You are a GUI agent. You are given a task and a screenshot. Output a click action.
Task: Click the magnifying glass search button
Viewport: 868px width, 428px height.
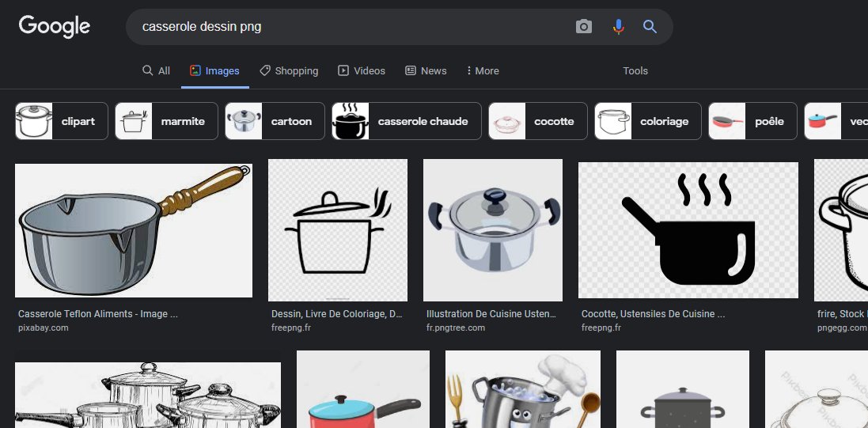point(650,27)
